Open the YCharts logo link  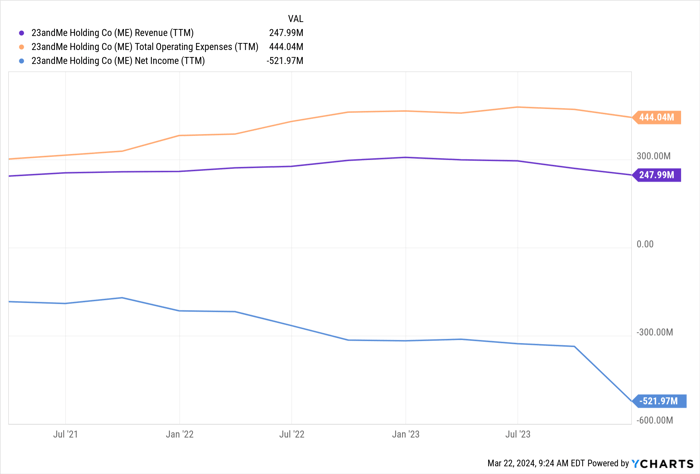[x=662, y=464]
